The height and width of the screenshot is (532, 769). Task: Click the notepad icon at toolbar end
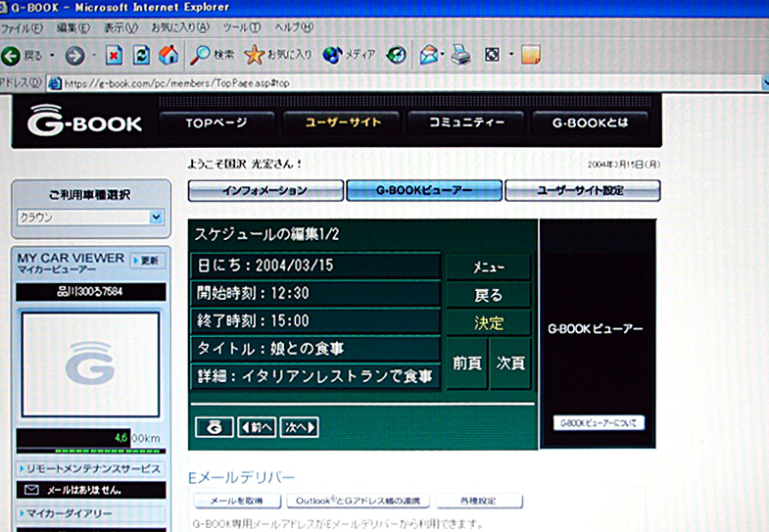coord(531,55)
